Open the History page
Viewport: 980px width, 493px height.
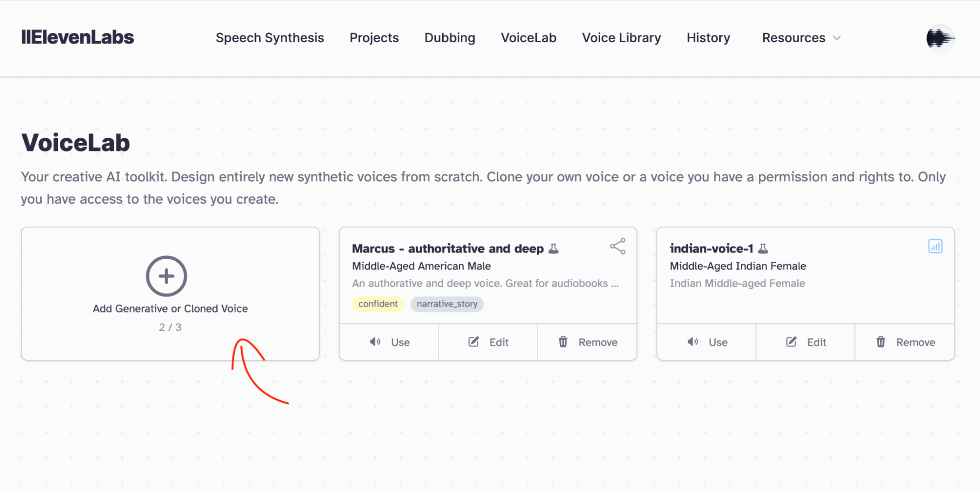(708, 38)
